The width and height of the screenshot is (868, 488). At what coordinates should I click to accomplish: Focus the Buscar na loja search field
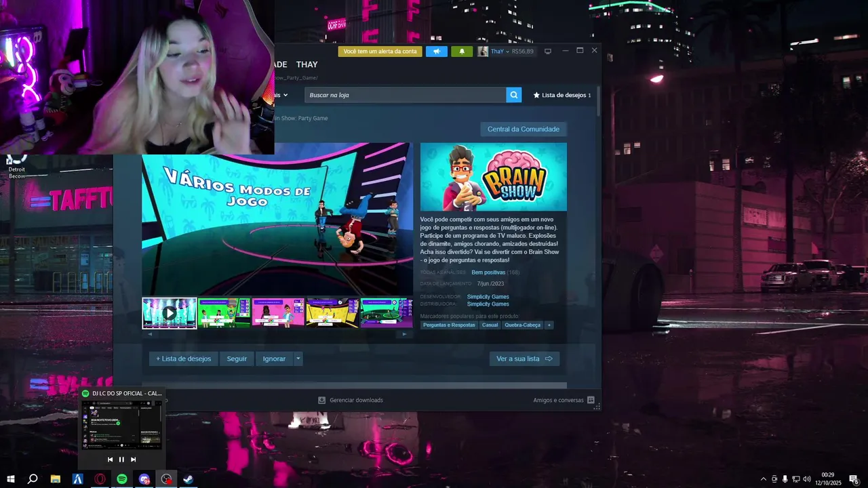pyautogui.click(x=406, y=95)
